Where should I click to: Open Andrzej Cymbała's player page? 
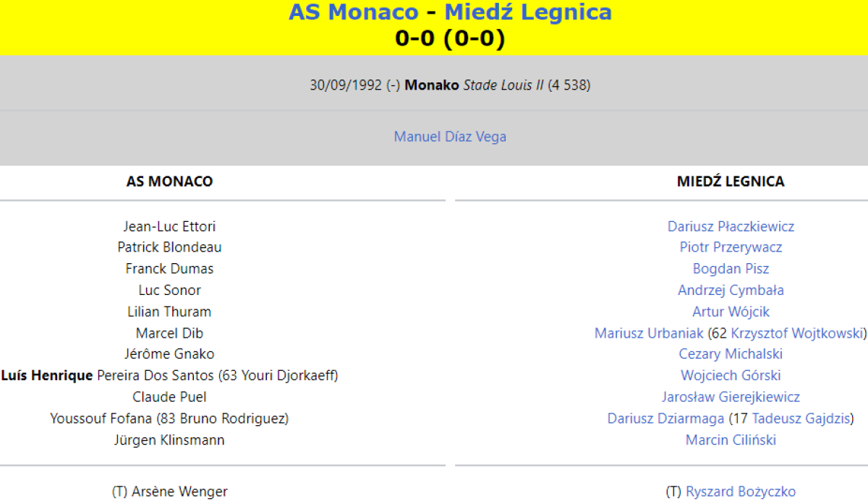(x=731, y=290)
